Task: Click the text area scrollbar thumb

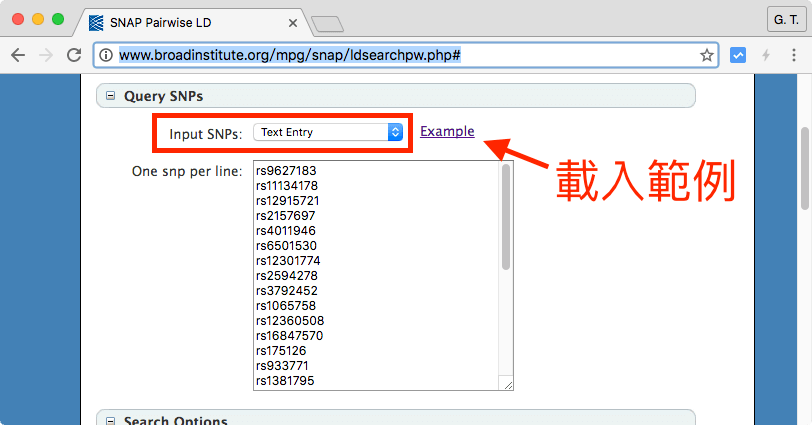Action: click(x=506, y=216)
